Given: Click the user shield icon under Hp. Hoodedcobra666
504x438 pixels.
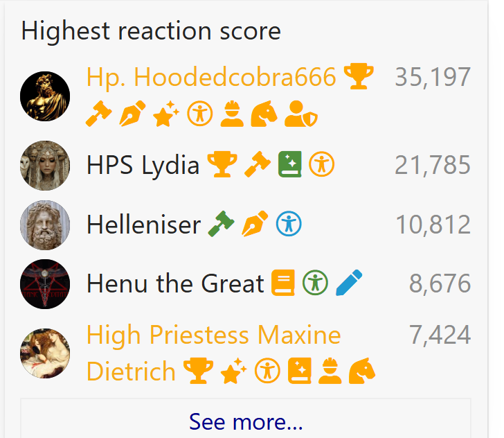Looking at the screenshot, I should point(301,114).
